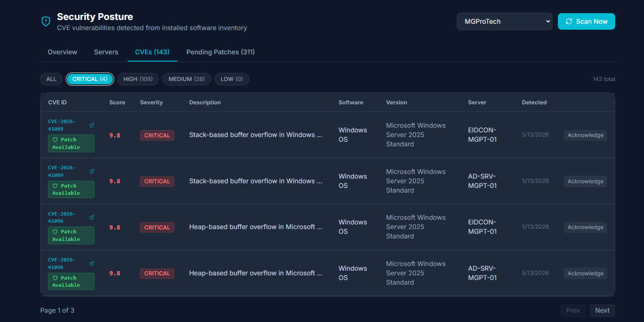Open external link icon for CVE-2026-41096 on AD-SRV-MGPT-01
This screenshot has width=644, height=322.
92,263
